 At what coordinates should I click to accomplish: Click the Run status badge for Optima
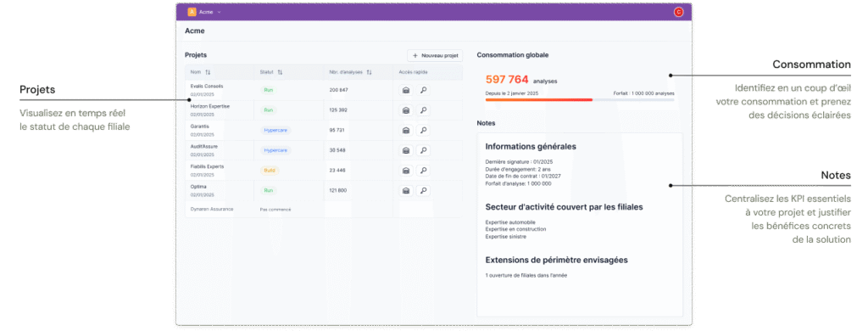point(269,190)
